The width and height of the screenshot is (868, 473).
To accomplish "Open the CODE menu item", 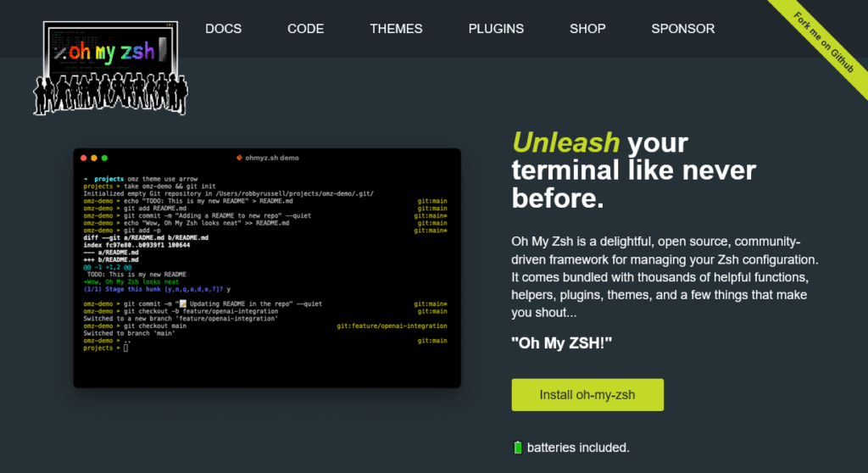I will pos(305,29).
